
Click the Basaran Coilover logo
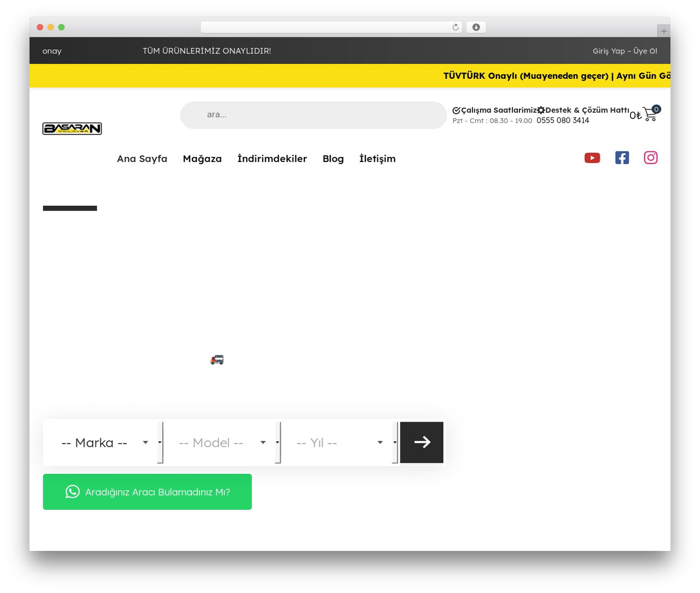[x=72, y=129]
